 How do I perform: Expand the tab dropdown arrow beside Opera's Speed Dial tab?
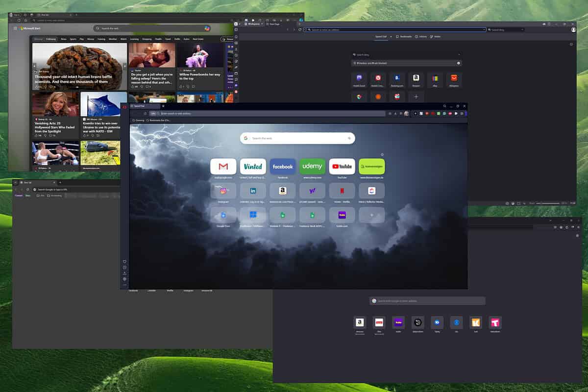coord(162,106)
